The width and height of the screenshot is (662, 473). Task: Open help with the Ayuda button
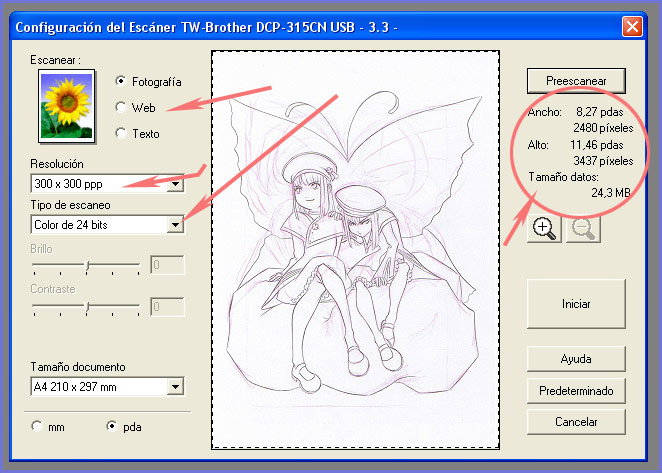[x=576, y=359]
